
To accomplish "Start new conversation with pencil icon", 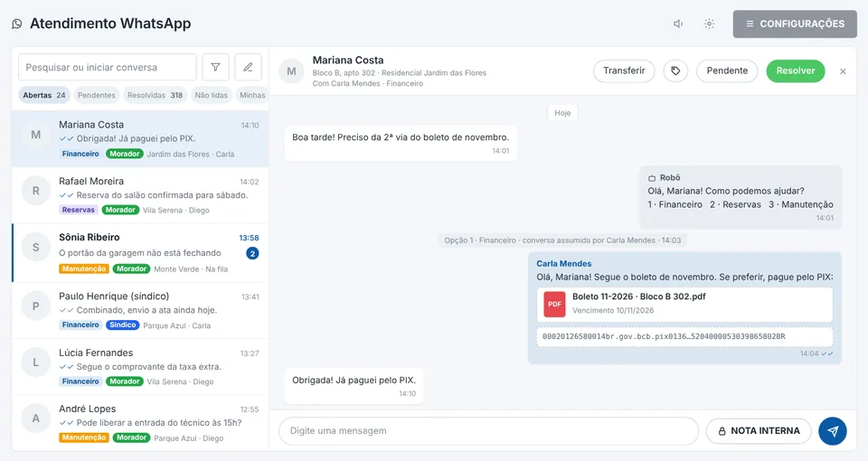I will [248, 67].
